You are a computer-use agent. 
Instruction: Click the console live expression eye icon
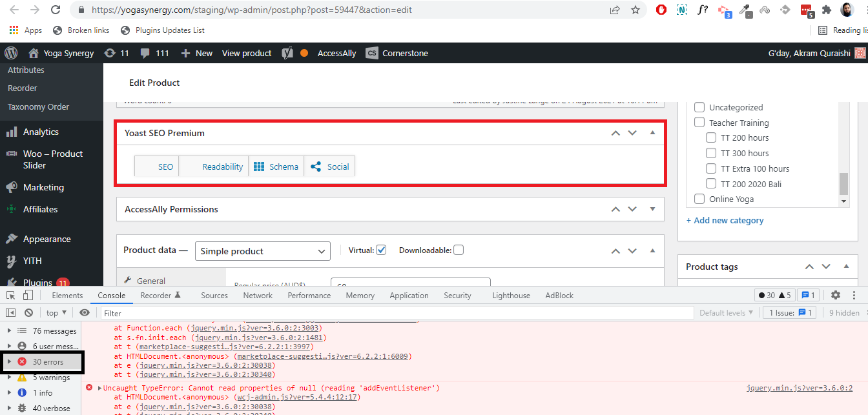pos(85,312)
